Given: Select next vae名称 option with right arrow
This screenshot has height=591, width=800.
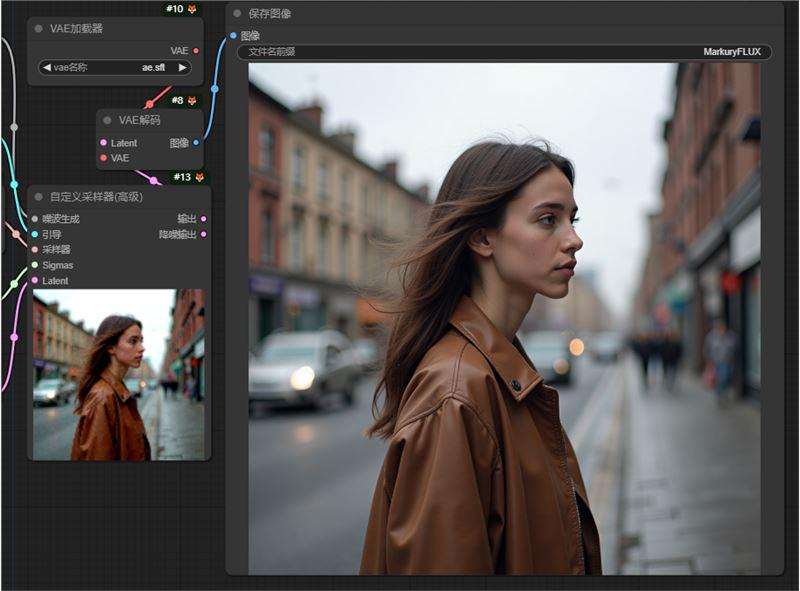Looking at the screenshot, I should (x=182, y=67).
